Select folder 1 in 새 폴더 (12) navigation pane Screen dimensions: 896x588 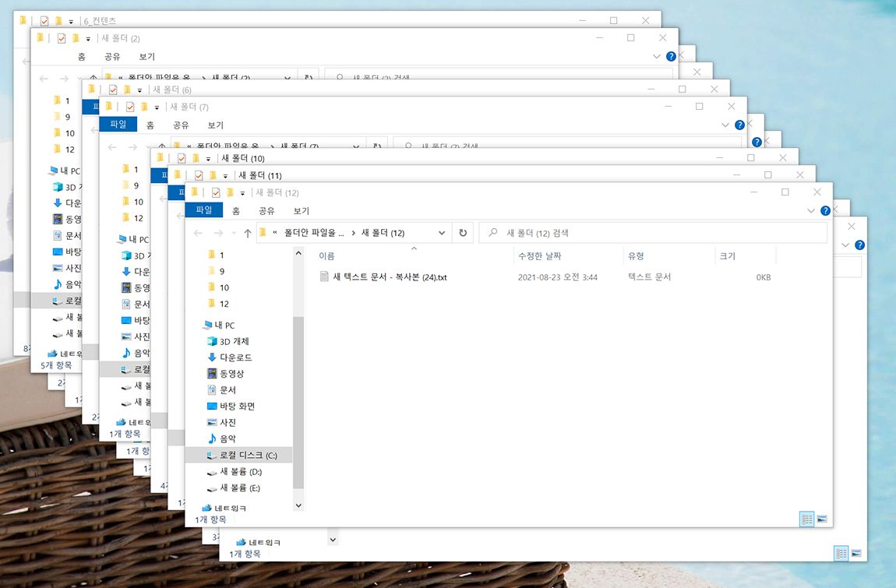point(222,255)
